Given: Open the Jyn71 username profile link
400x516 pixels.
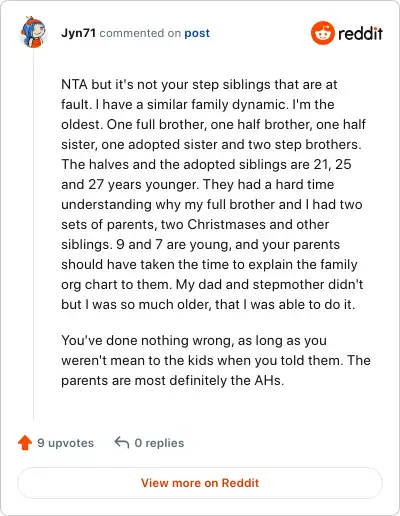Looking at the screenshot, I should click(78, 33).
